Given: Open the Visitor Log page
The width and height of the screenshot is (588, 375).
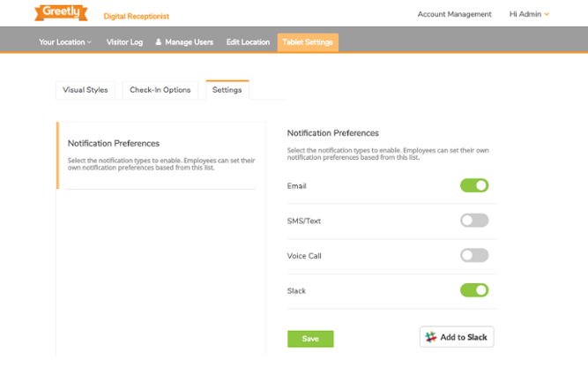Looking at the screenshot, I should [x=124, y=42].
